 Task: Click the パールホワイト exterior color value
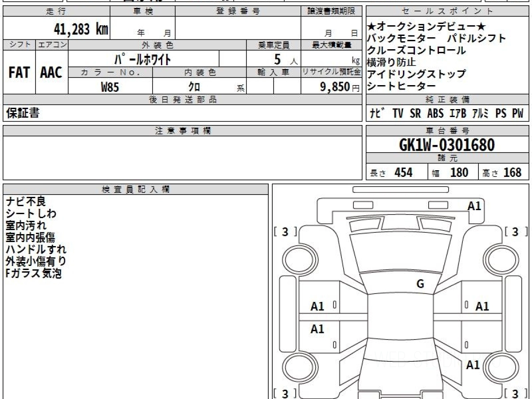pos(143,59)
